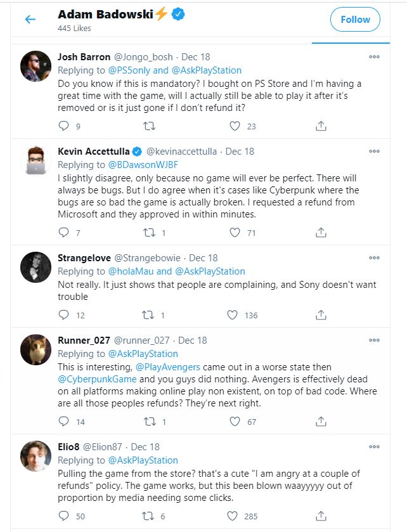Like Strangelove's tweet with the heart
Viewport: 407px width, 532px height.
(x=233, y=315)
